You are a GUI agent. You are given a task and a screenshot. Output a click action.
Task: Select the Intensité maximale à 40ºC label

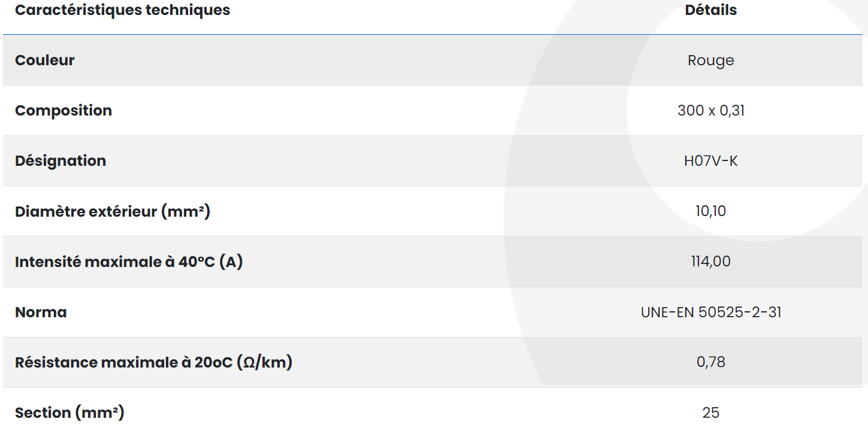pos(129,262)
